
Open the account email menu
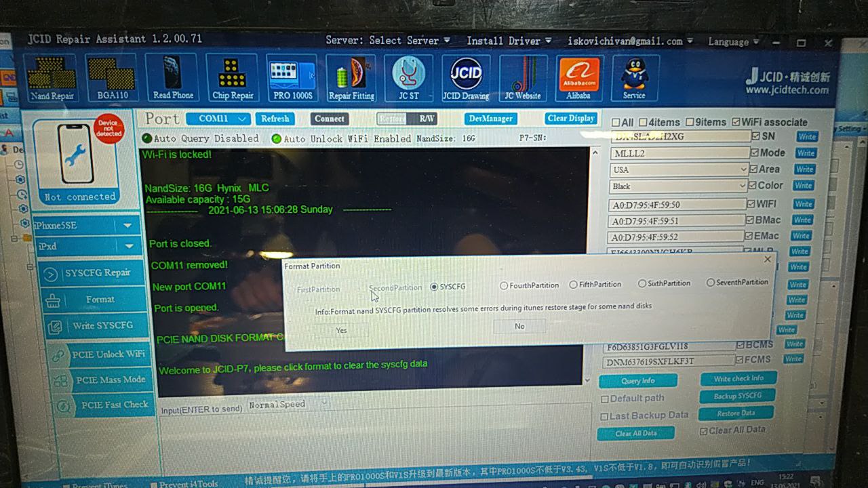point(631,41)
